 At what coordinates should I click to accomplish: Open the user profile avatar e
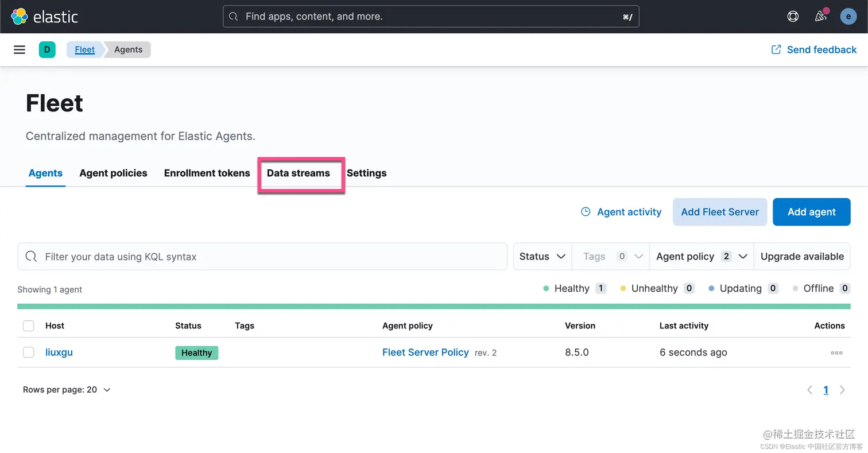[848, 16]
